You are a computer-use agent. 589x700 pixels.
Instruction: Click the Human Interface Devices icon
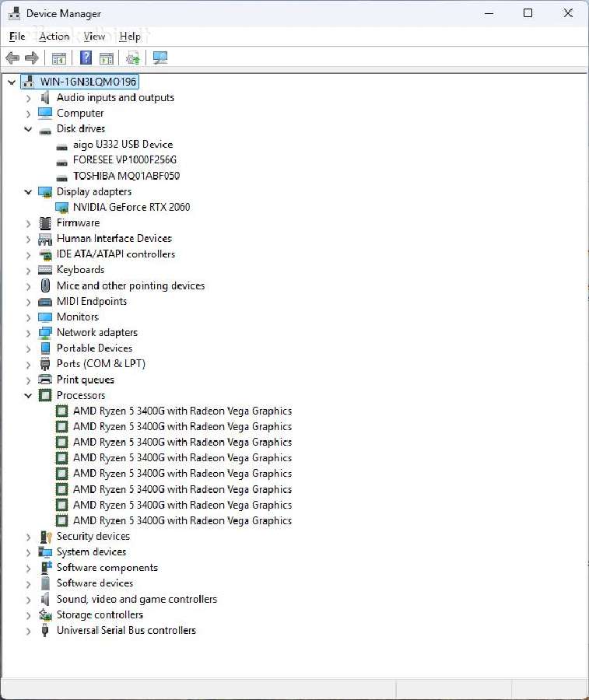(x=45, y=239)
